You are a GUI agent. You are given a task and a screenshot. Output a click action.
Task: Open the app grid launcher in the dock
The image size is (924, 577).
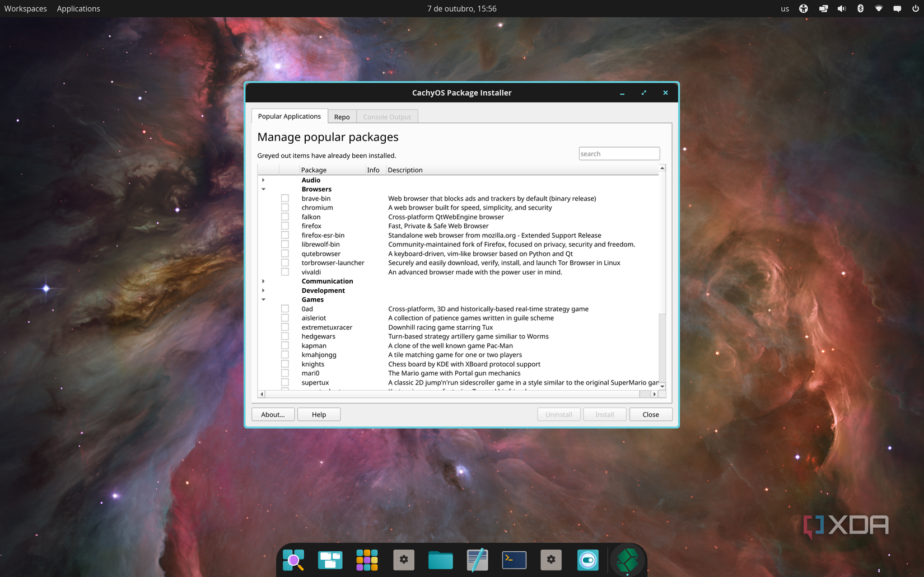coord(367,559)
